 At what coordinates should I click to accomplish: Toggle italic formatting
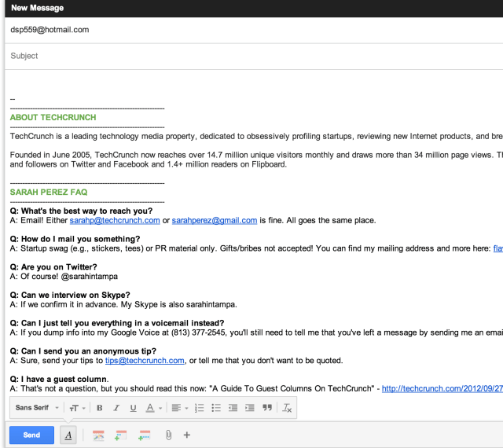click(x=116, y=408)
